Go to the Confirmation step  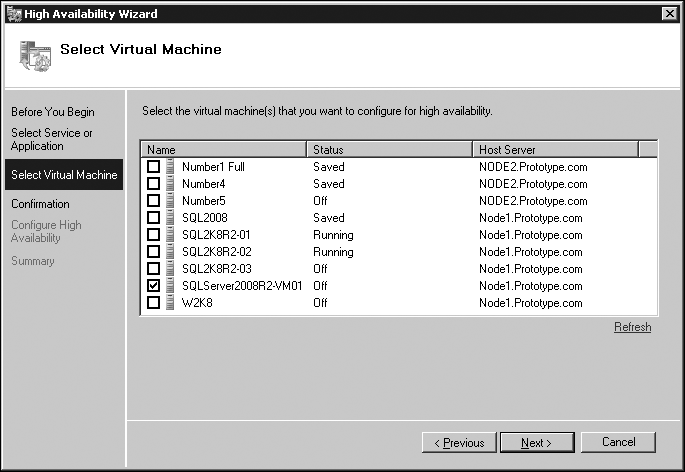point(40,204)
